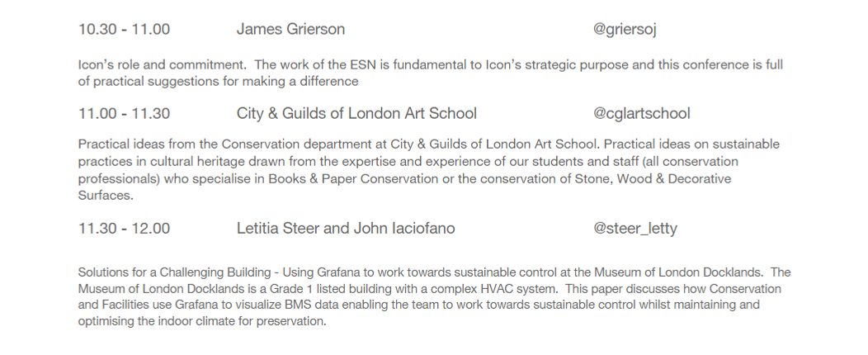Click the James Grierson speaker name
The image size is (868, 355).
pos(290,29)
